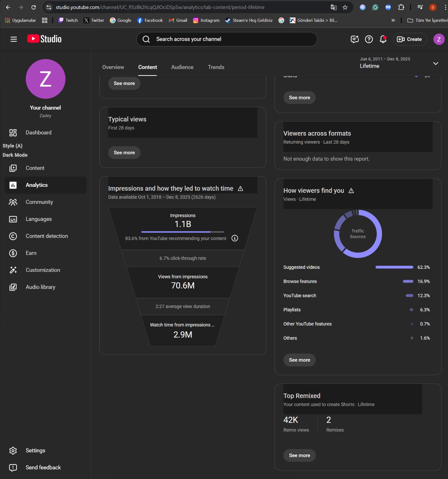This screenshot has width=448, height=479.
Task: Click the Suggested videos percentage bar
Action: 394,267
